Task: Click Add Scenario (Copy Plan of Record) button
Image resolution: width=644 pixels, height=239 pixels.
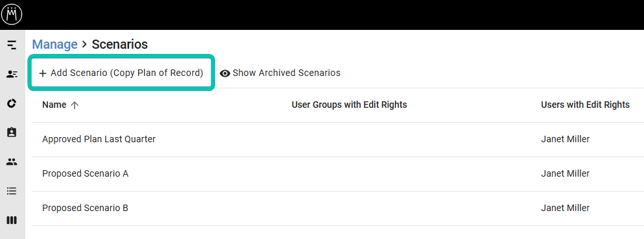Action: [x=121, y=73]
